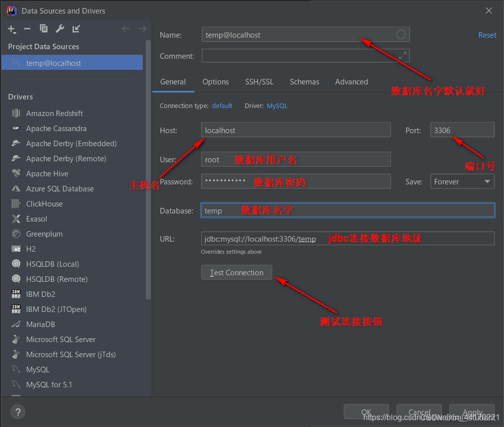Image resolution: width=504 pixels, height=427 pixels.
Task: Click the make global import icon
Action: pos(76,29)
